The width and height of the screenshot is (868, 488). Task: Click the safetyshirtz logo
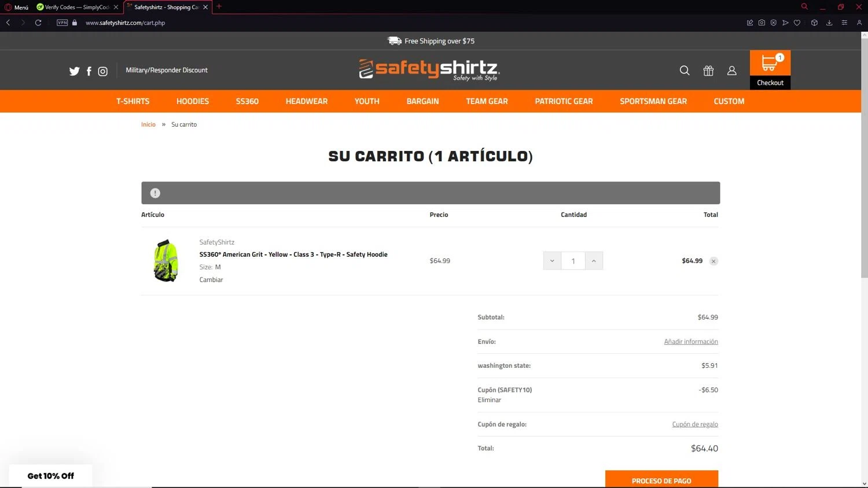(x=429, y=69)
